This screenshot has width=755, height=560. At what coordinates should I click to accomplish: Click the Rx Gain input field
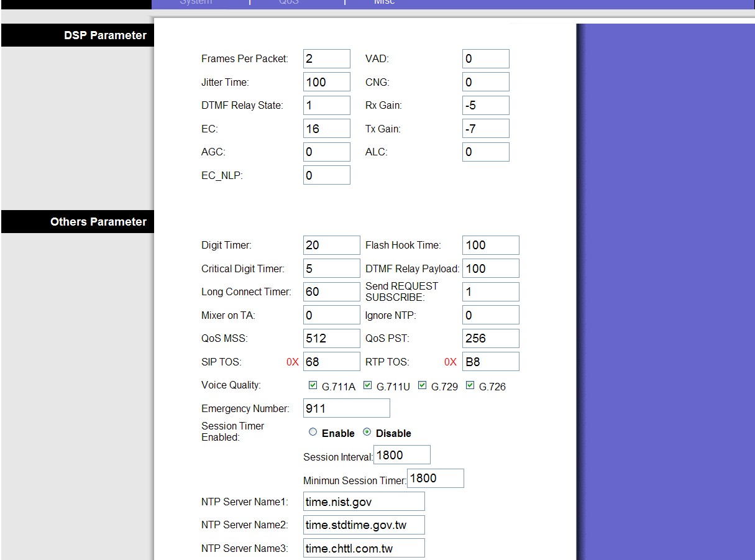click(486, 106)
